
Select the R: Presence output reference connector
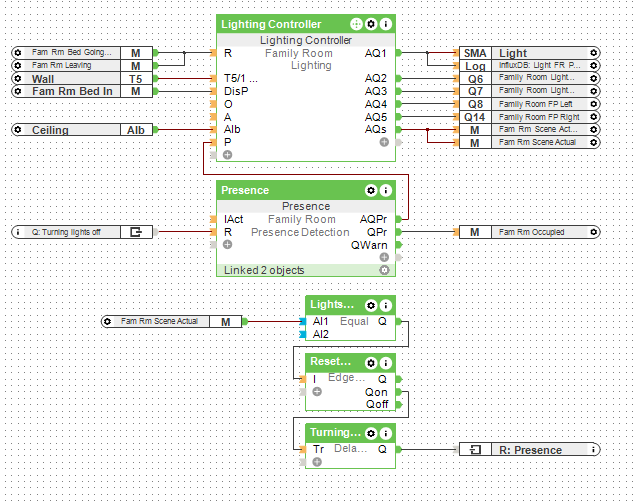(x=529, y=450)
